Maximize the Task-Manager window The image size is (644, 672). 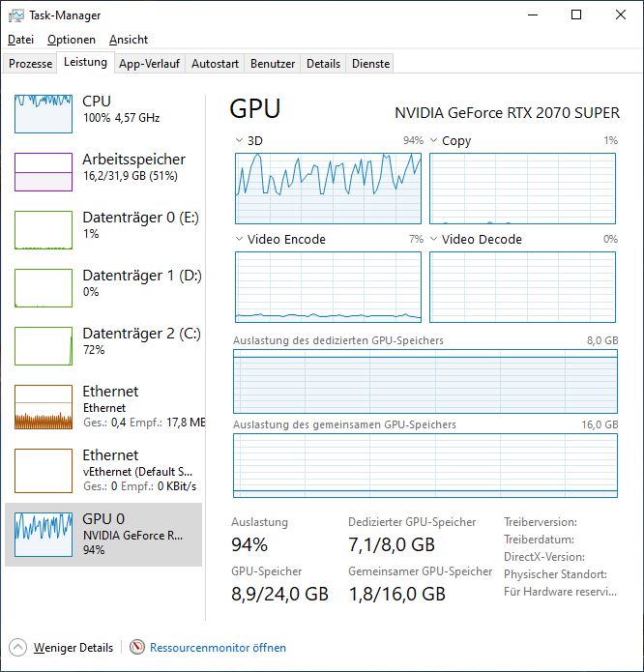point(576,15)
